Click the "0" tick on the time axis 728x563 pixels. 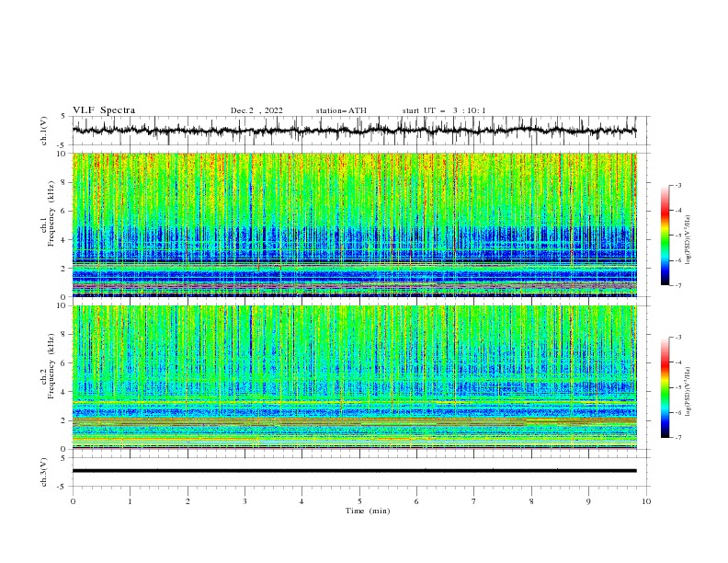(73, 501)
